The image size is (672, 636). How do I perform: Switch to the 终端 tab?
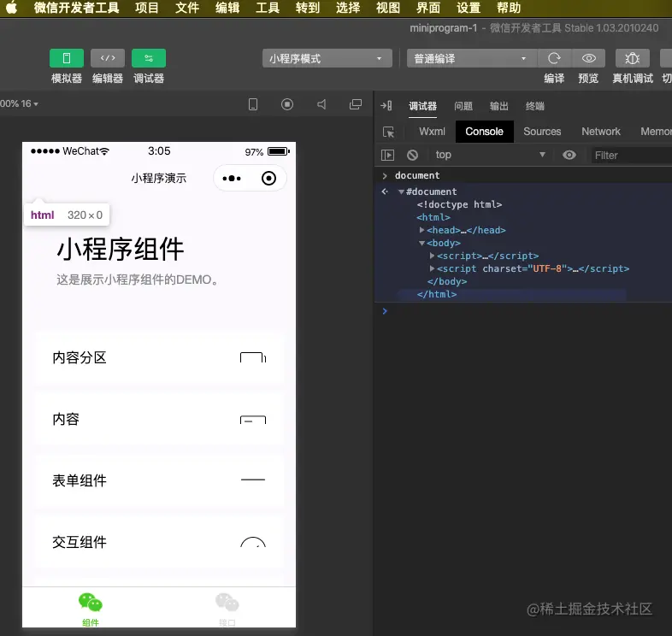(535, 106)
